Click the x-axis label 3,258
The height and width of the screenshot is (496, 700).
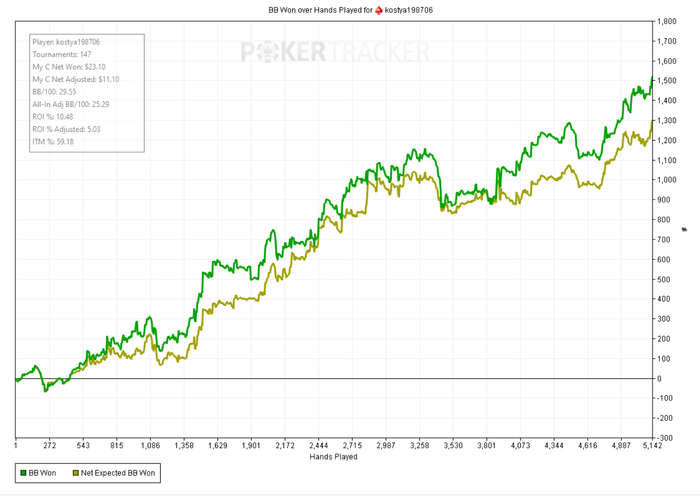point(419,446)
